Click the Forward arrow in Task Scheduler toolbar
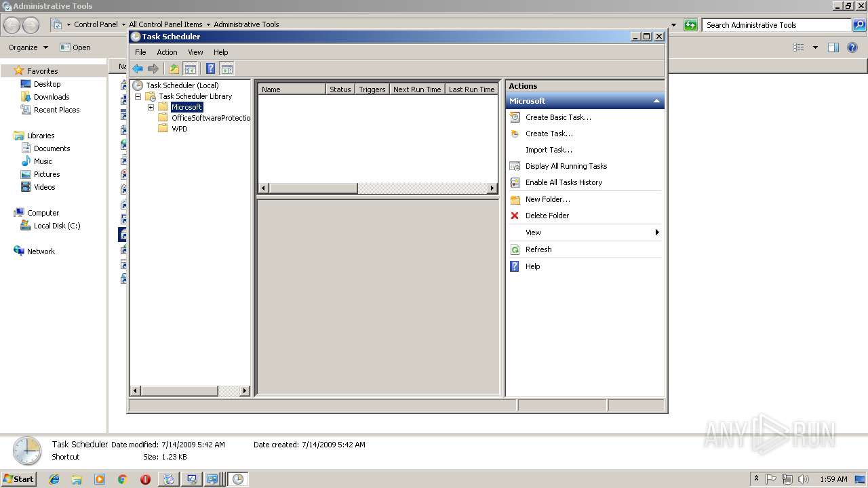This screenshot has width=868, height=488. click(x=153, y=68)
